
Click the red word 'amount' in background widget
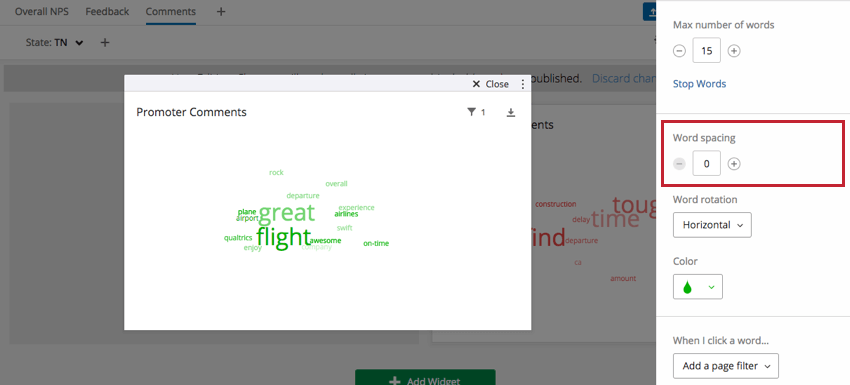click(x=623, y=278)
